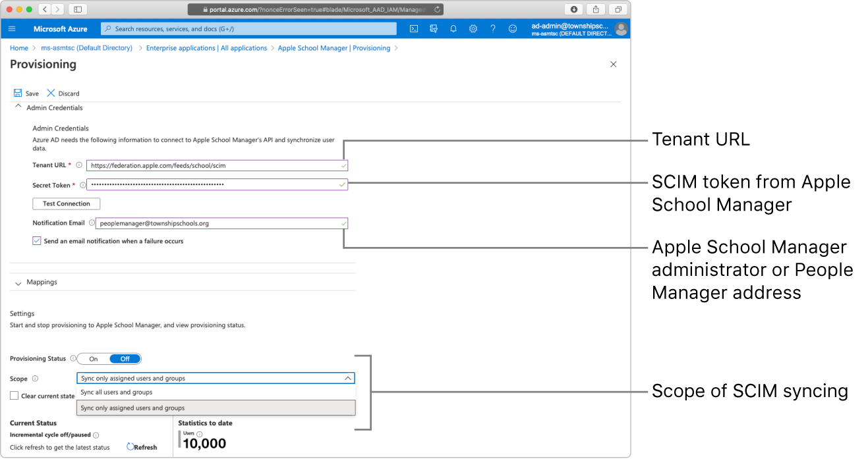
Task: Open Azure notifications bell
Action: coord(453,29)
